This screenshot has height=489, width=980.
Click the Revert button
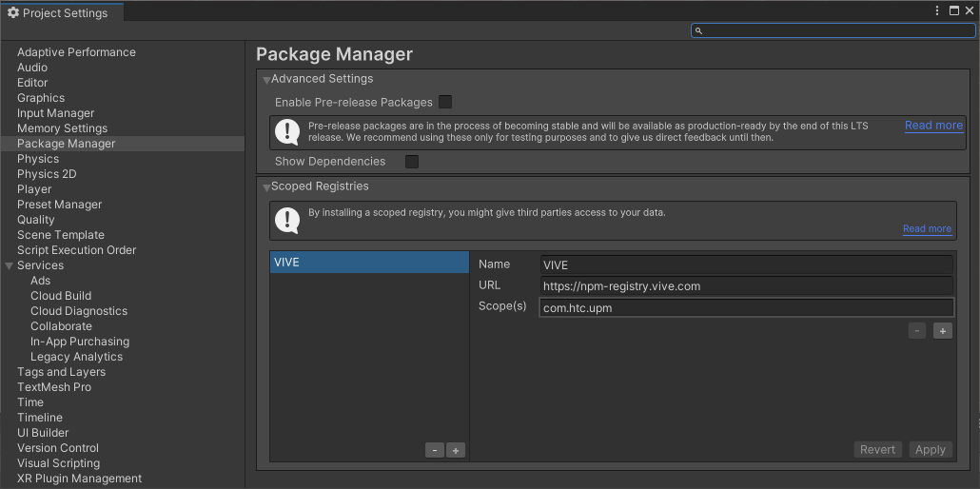877,450
